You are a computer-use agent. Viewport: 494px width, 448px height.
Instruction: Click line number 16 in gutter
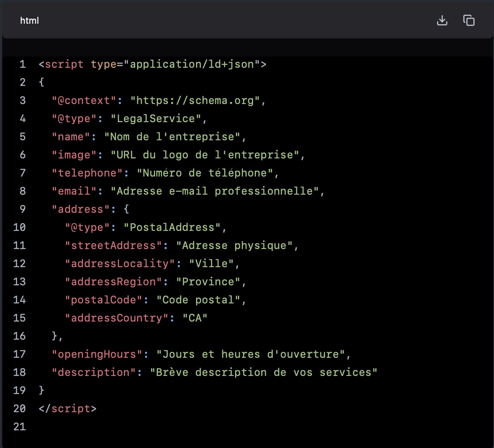click(x=19, y=336)
